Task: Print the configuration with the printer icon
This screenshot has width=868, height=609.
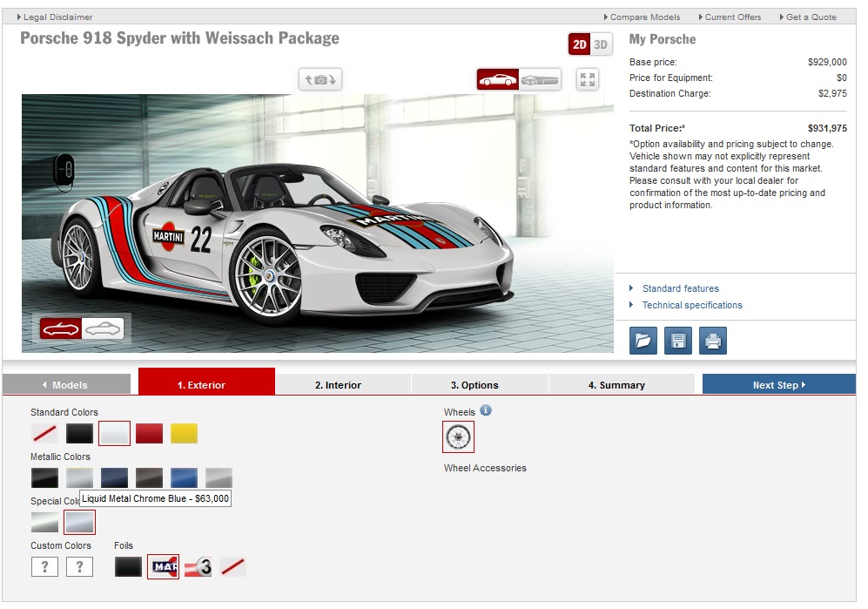Action: pos(713,341)
